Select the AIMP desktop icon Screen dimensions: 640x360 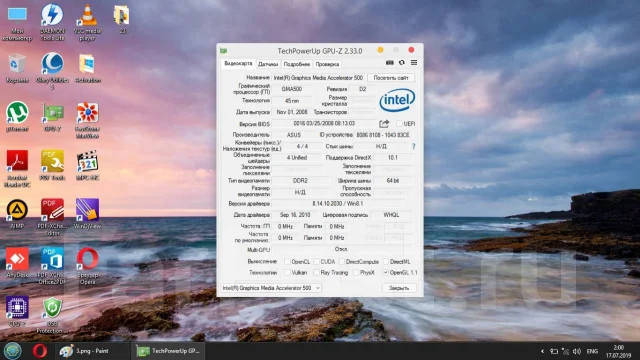pos(17,214)
